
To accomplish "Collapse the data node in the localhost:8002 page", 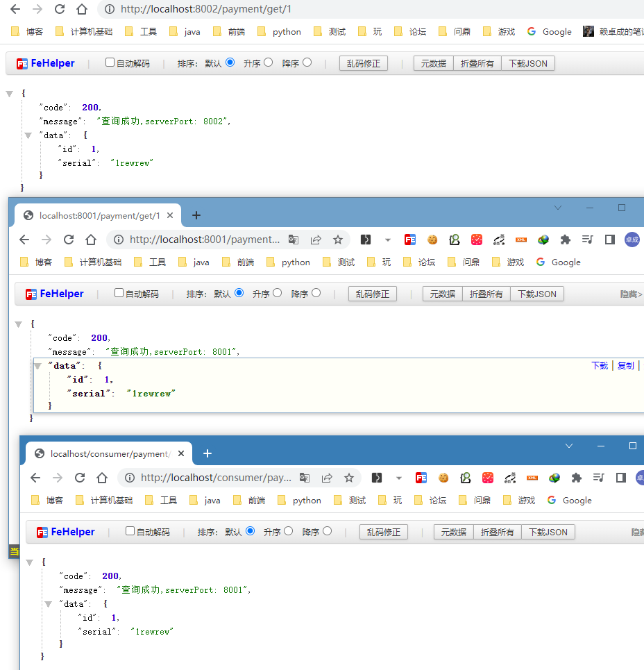I will [28, 135].
